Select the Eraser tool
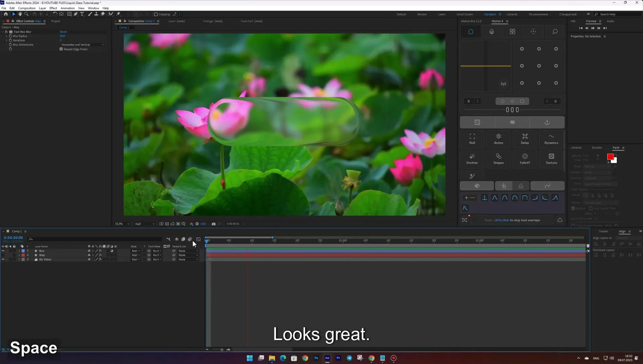The width and height of the screenshot is (643, 364). [x=103, y=14]
